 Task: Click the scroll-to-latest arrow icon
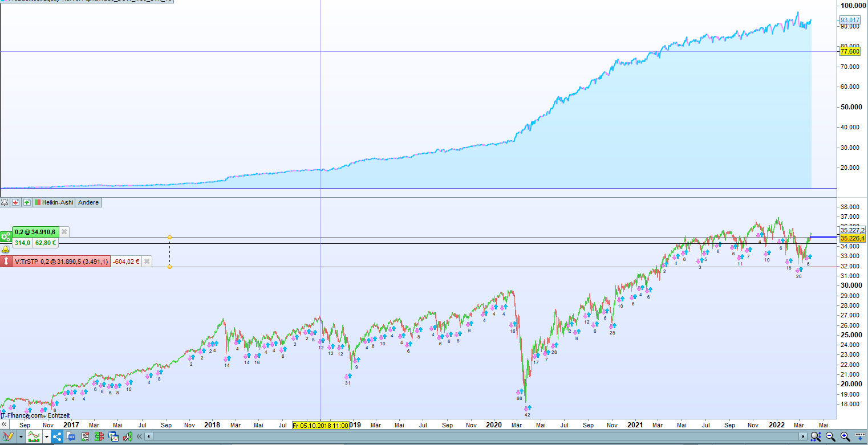click(859, 437)
